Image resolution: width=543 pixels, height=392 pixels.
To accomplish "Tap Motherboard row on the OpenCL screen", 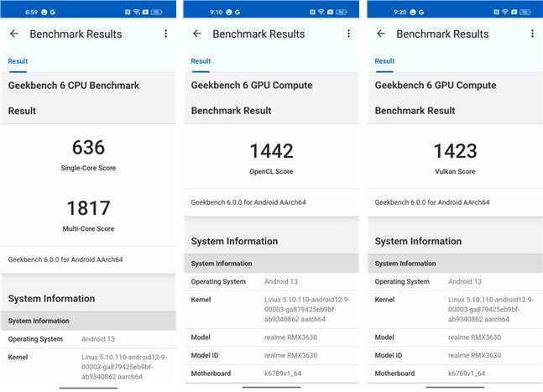I will 271,374.
